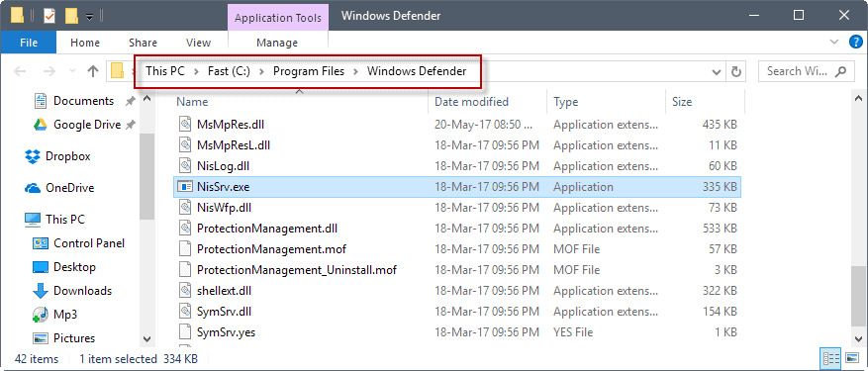Open Documents in the navigation pane
Viewport: 868px width, 371px height.
[x=83, y=101]
